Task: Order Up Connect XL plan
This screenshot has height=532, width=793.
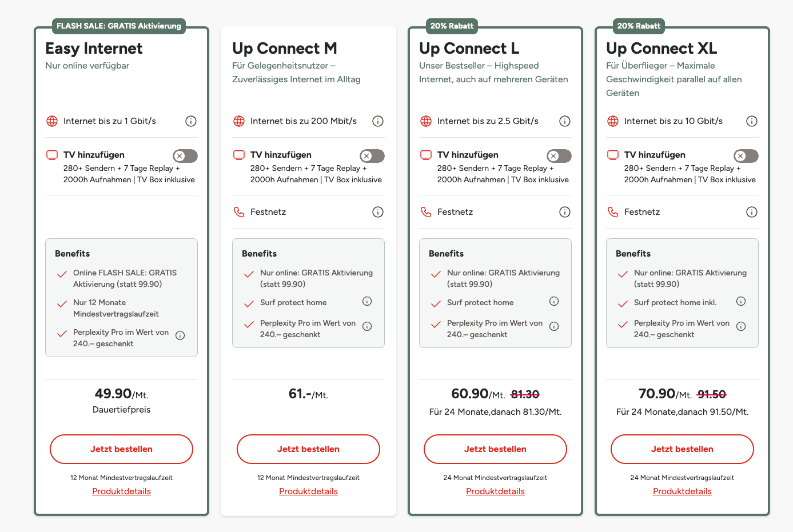Action: [682, 449]
